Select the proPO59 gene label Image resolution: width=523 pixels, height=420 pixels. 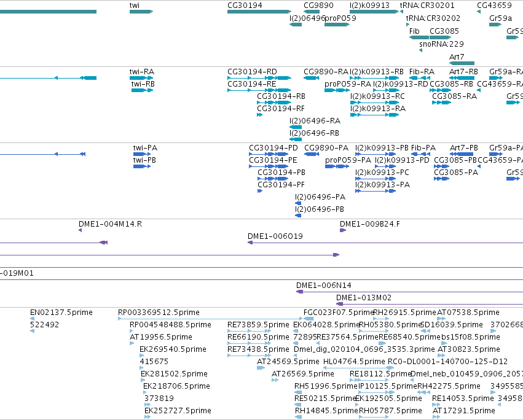340,18
